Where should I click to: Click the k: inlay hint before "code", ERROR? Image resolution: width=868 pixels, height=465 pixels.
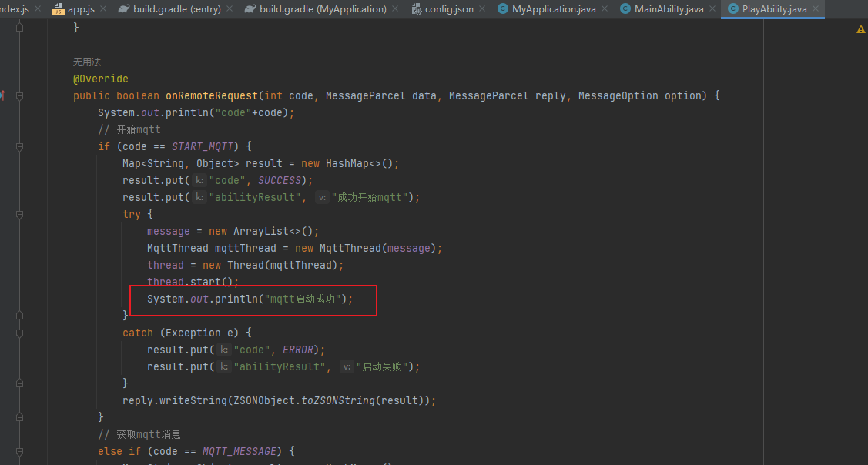[223, 350]
